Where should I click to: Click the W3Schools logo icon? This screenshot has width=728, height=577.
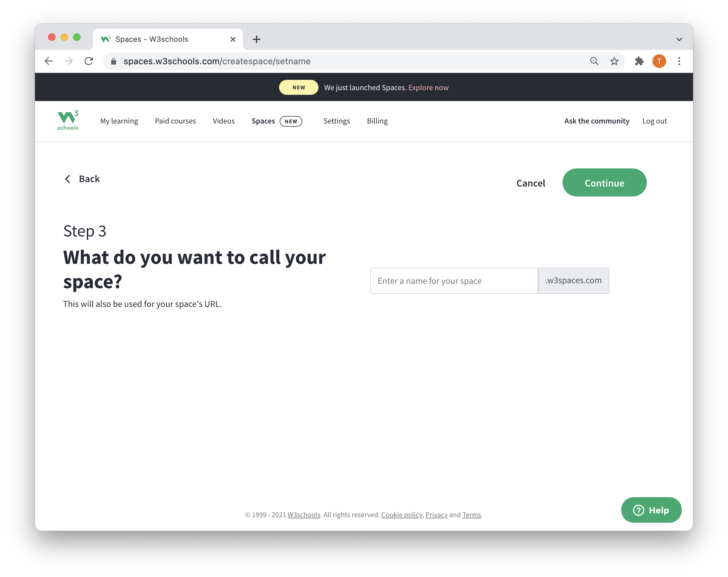(67, 120)
